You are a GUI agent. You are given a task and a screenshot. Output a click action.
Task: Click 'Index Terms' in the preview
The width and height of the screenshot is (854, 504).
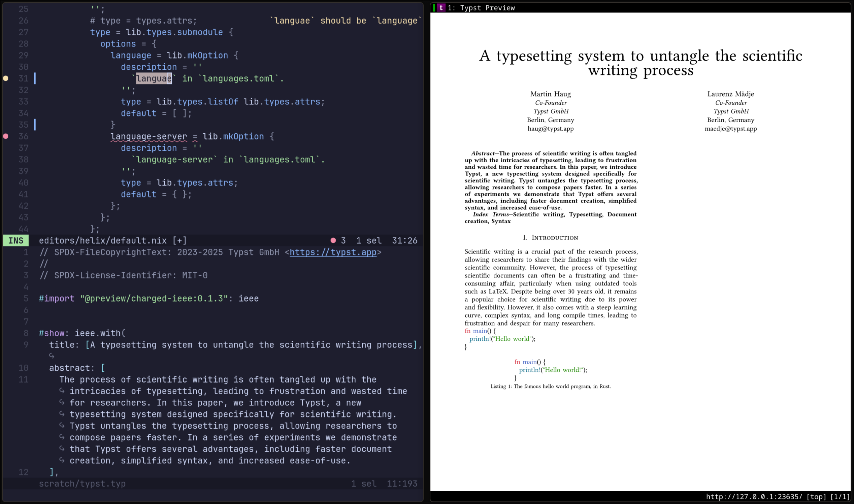[491, 215]
